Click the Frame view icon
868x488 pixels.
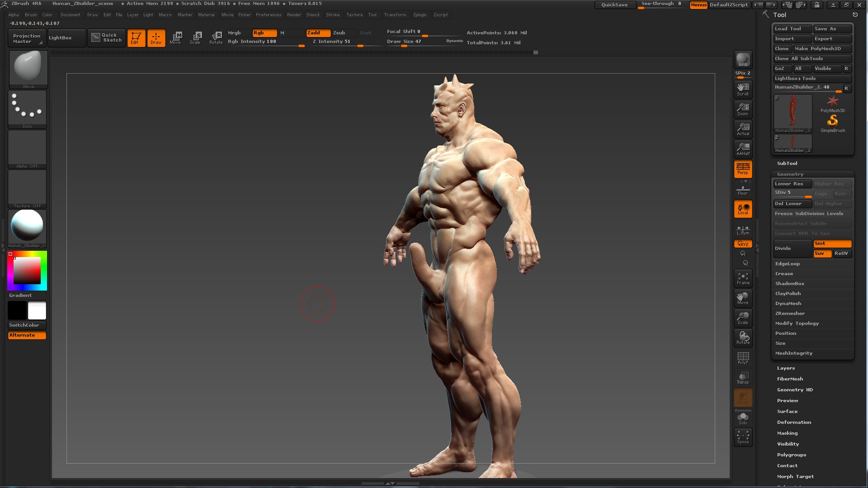click(x=743, y=278)
